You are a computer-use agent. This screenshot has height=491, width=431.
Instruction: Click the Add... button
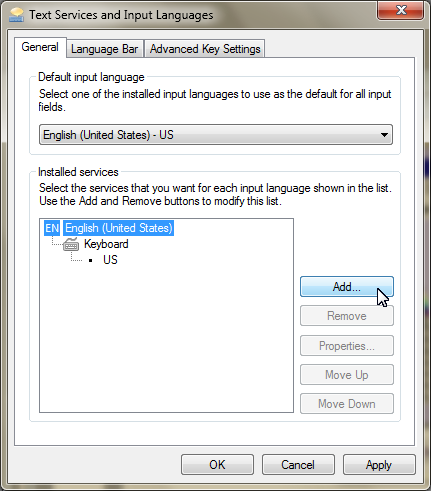coord(347,287)
